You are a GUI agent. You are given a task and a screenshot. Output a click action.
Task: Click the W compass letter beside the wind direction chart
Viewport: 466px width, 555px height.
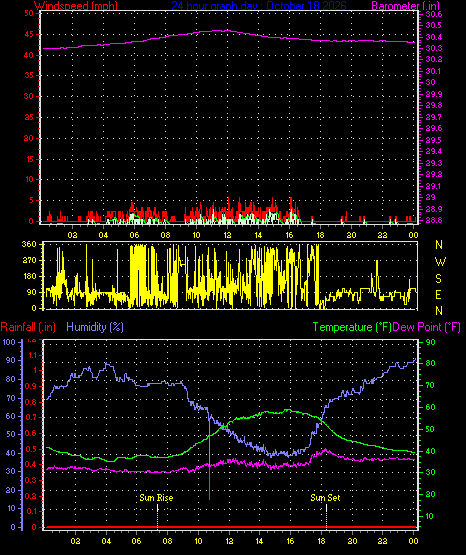440,262
